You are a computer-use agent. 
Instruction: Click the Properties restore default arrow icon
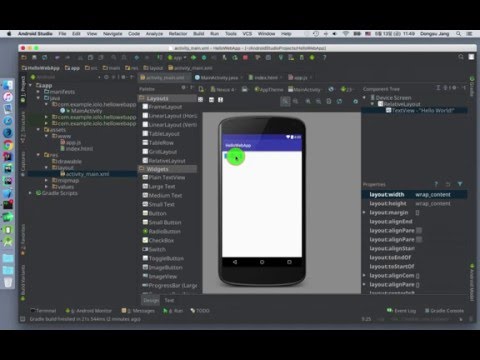[448, 184]
